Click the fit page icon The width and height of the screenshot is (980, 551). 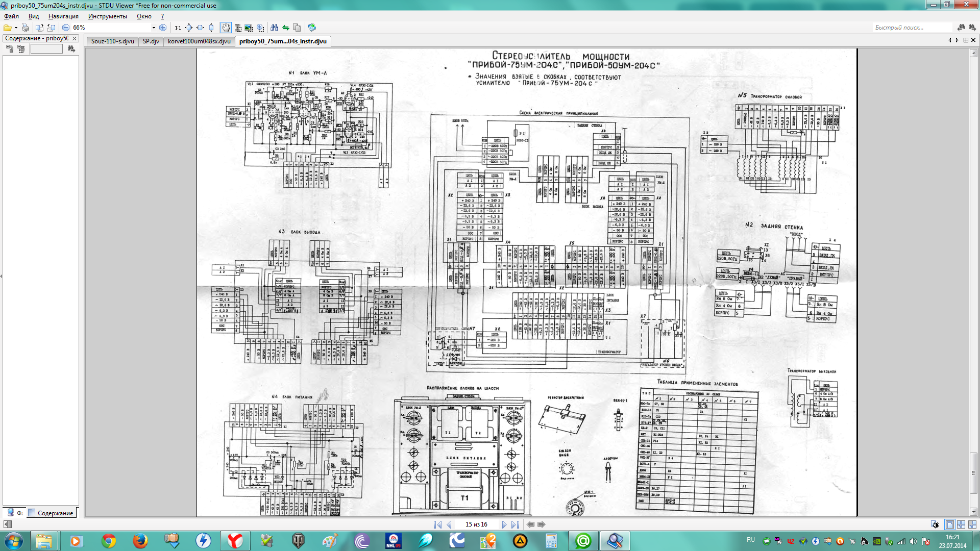pos(189,28)
